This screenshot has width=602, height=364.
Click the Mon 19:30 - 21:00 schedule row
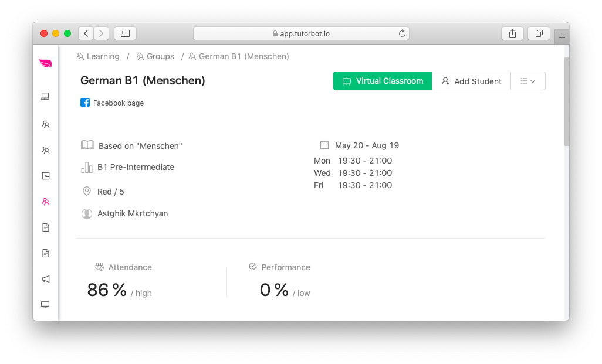(x=353, y=161)
